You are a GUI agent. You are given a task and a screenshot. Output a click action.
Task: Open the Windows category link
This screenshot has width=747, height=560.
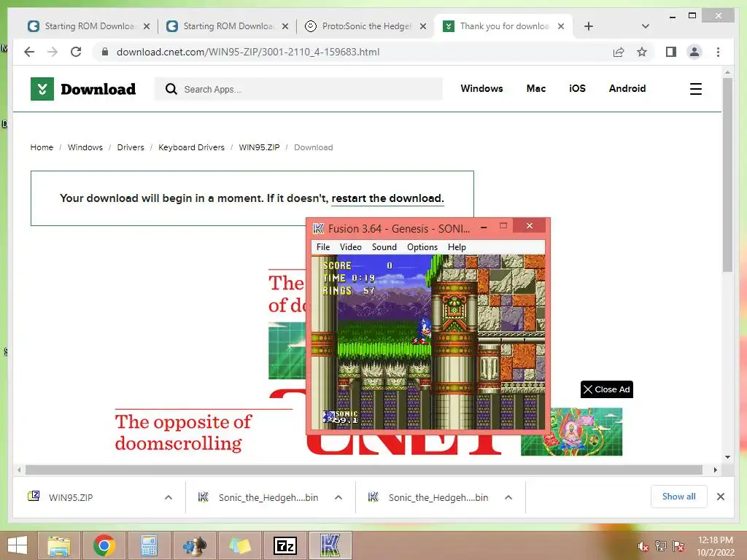(481, 88)
